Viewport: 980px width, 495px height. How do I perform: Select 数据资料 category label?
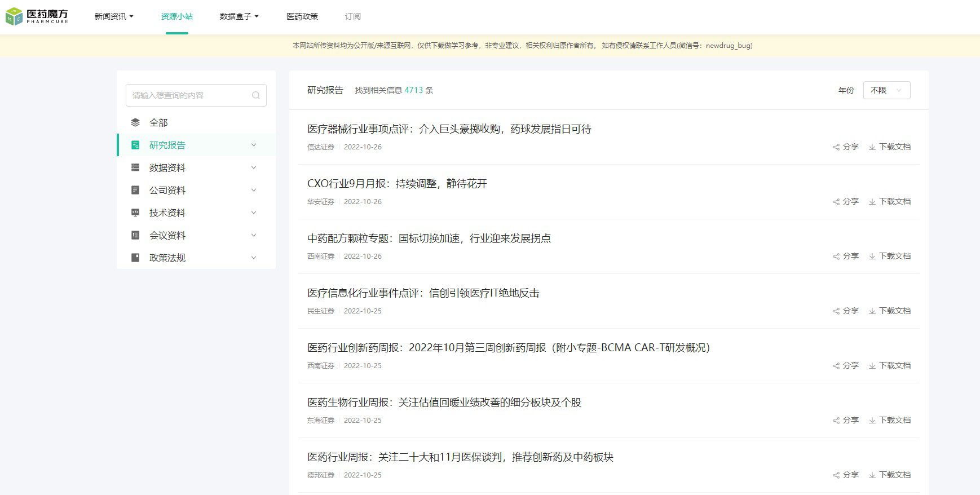click(167, 167)
